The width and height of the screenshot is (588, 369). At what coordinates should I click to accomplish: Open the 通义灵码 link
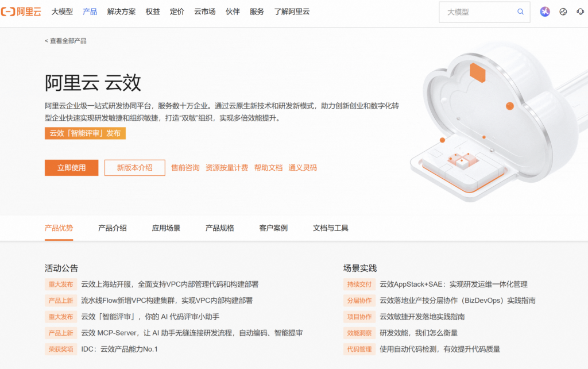pos(303,168)
